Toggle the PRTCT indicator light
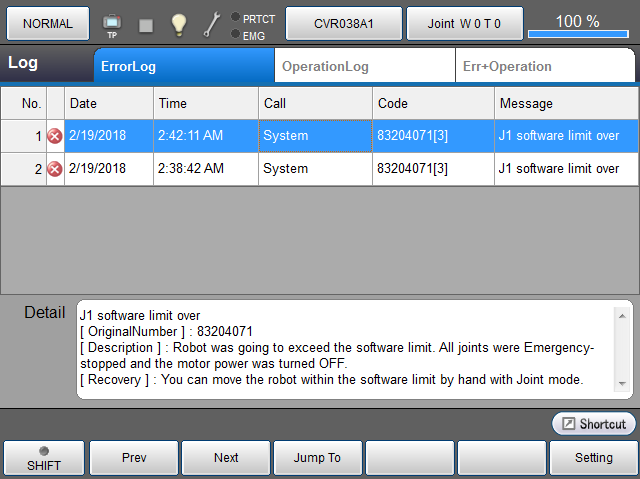The width and height of the screenshot is (640, 479). 235,17
